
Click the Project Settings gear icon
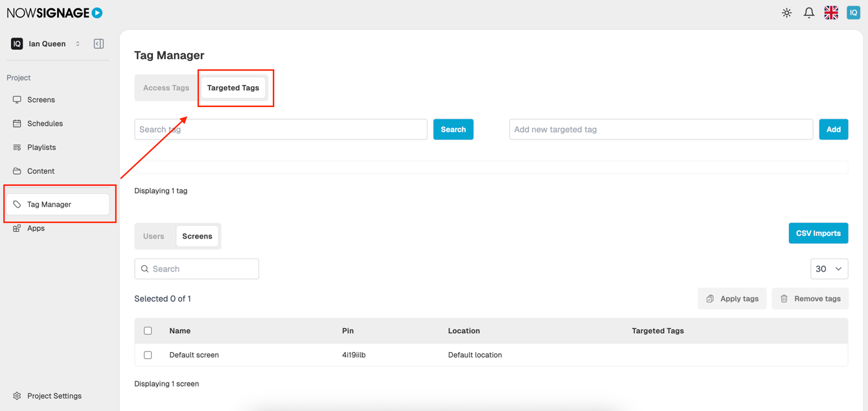click(x=17, y=396)
